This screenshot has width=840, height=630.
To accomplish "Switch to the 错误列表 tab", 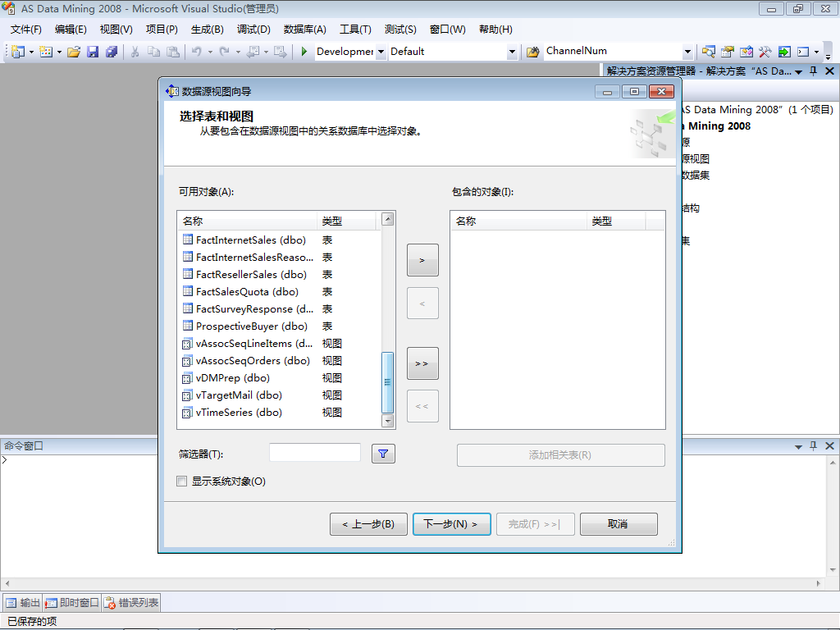I will pos(131,603).
